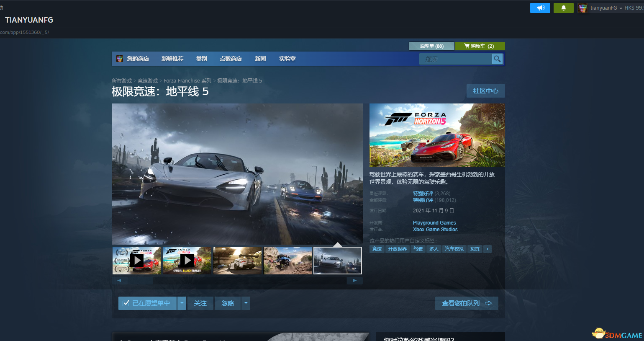Play the Official Launch Trailer thumbnail
Screen dimensions: 644x341
point(187,261)
